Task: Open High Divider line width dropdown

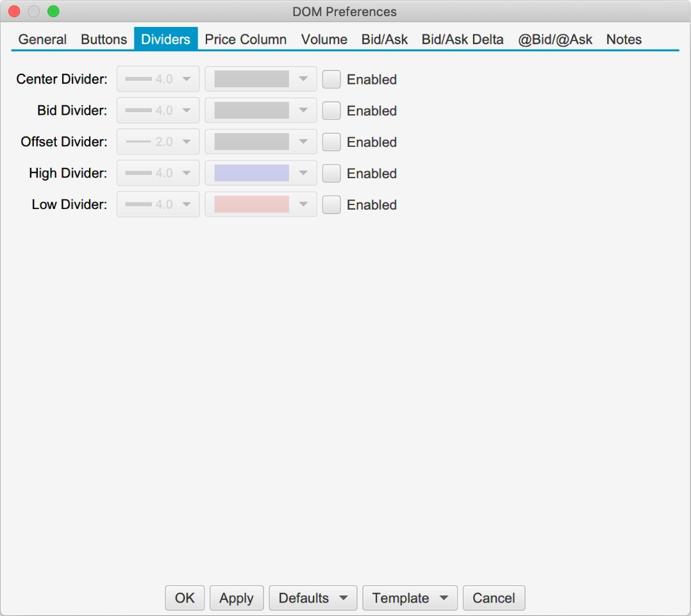Action: pyautogui.click(x=158, y=173)
